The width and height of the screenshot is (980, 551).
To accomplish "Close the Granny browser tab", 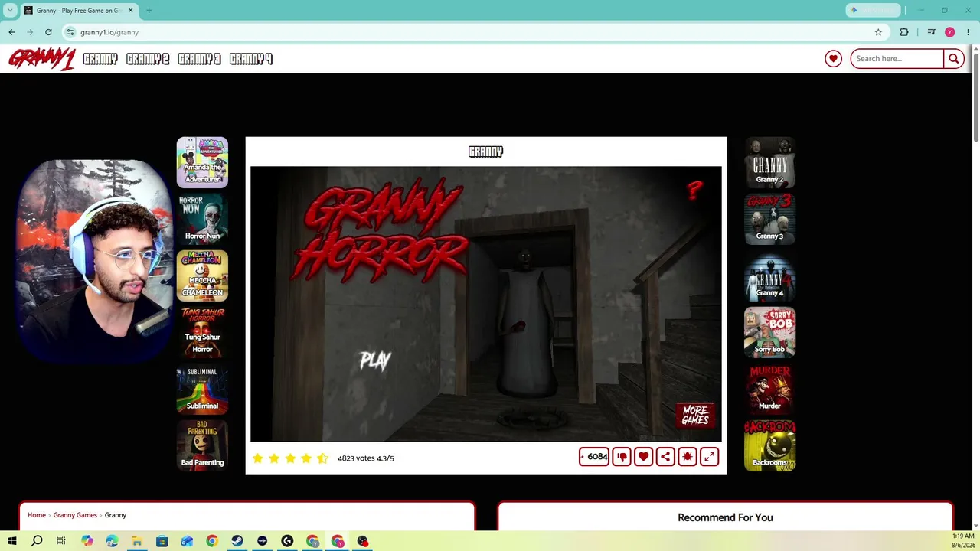I will pos(130,11).
